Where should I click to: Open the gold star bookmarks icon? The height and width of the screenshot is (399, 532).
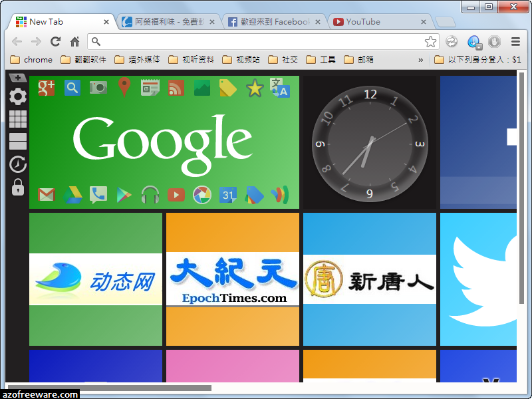[x=255, y=88]
